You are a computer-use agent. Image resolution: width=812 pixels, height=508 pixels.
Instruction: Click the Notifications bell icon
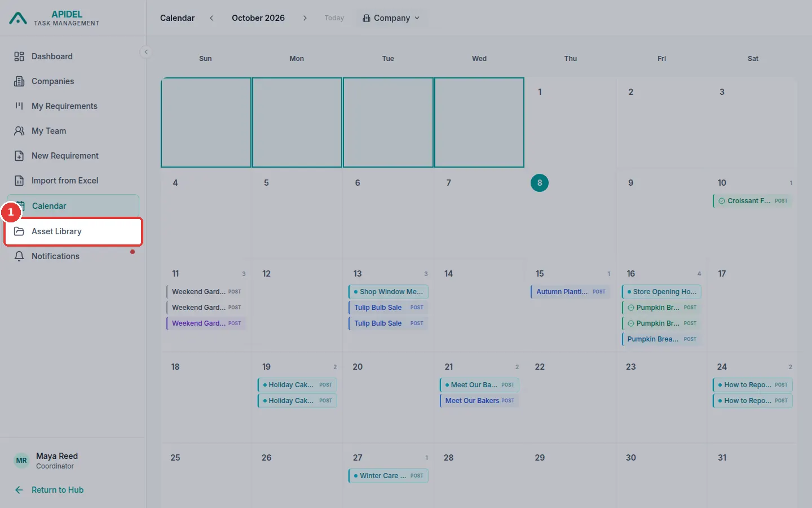[19, 256]
